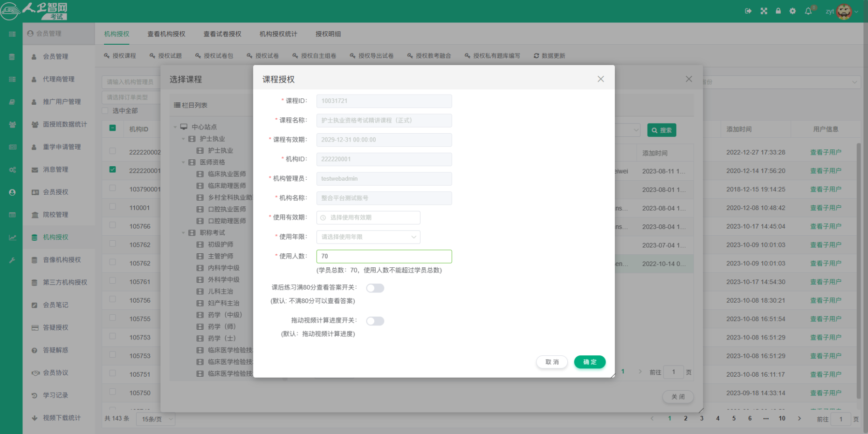Enable the 拖动视频计算进度 switch
Image resolution: width=868 pixels, height=434 pixels.
tap(375, 321)
